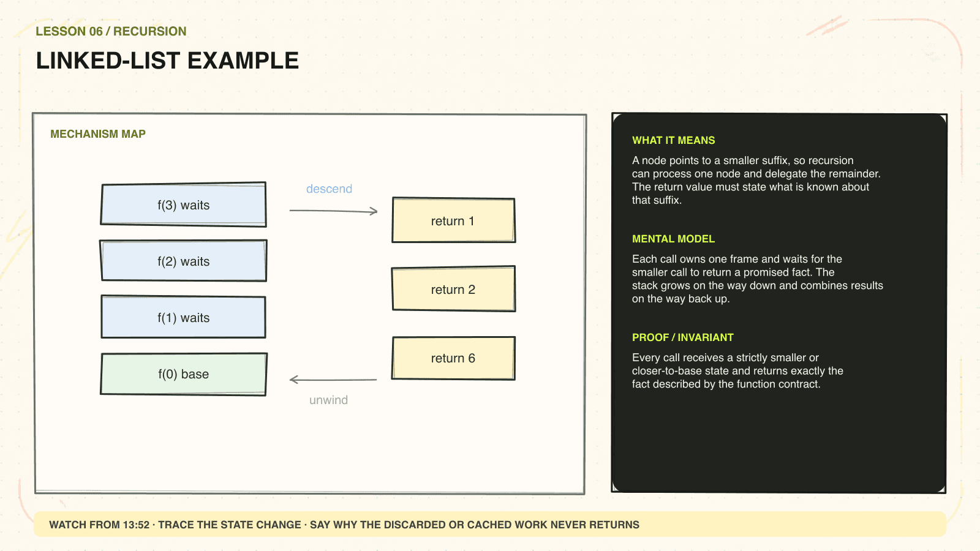Click the f(3) waits stack frame box
Viewport: 980px width, 551px height.
pos(184,204)
